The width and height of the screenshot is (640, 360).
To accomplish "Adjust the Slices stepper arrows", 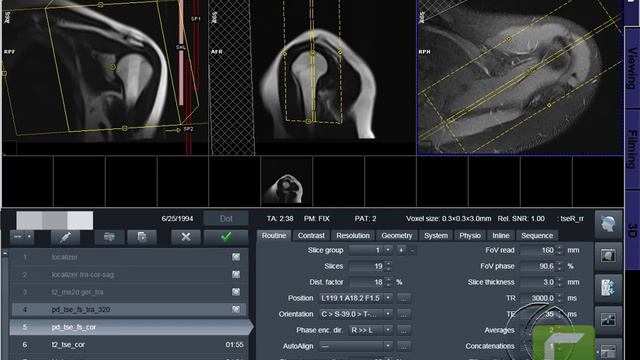I will point(388,266).
